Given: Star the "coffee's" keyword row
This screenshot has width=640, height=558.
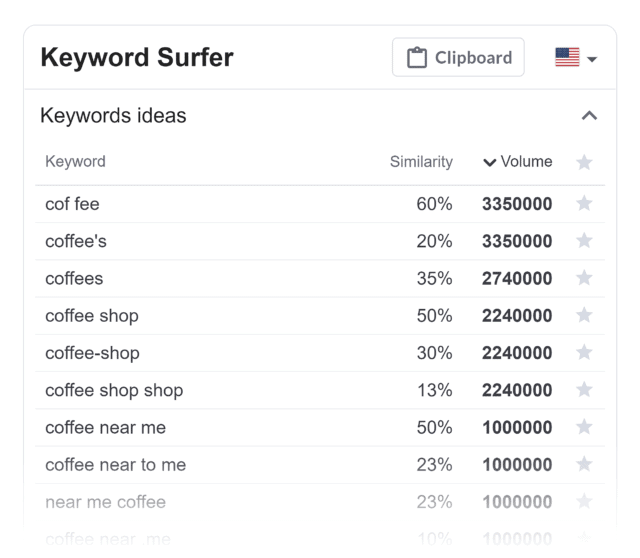Looking at the screenshot, I should tap(584, 240).
